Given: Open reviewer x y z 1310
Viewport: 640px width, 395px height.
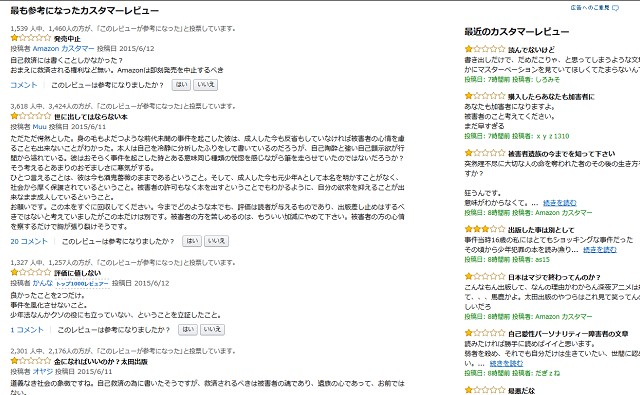Looking at the screenshot, I should (552, 136).
